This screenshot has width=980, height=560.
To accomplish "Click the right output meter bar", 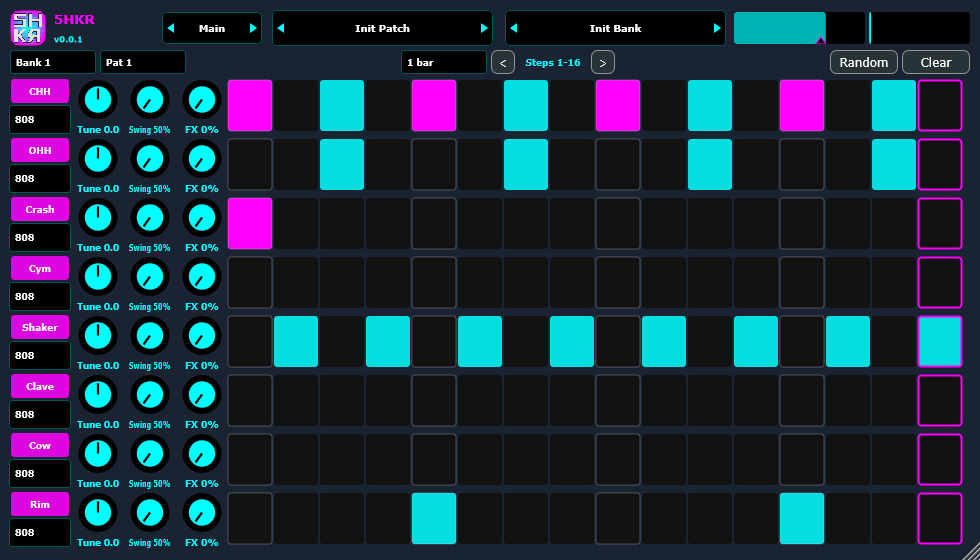I will [x=919, y=28].
